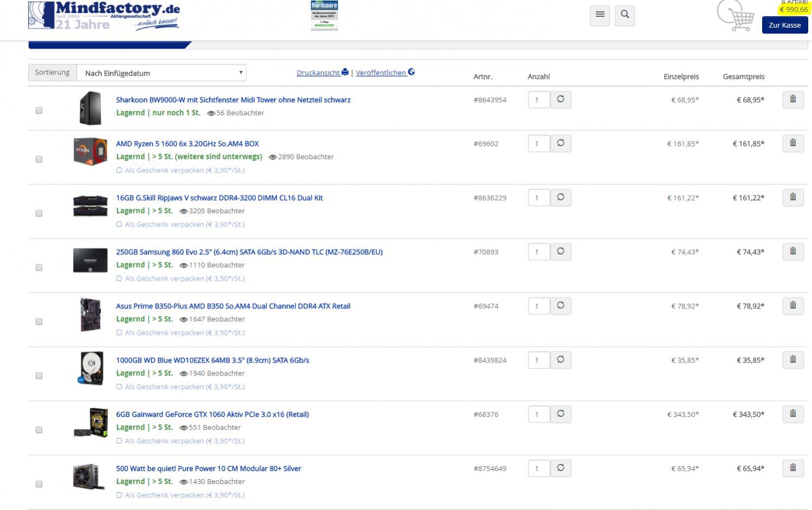Open the Hardware award badge
Screen dimensions: 812x510
click(324, 16)
